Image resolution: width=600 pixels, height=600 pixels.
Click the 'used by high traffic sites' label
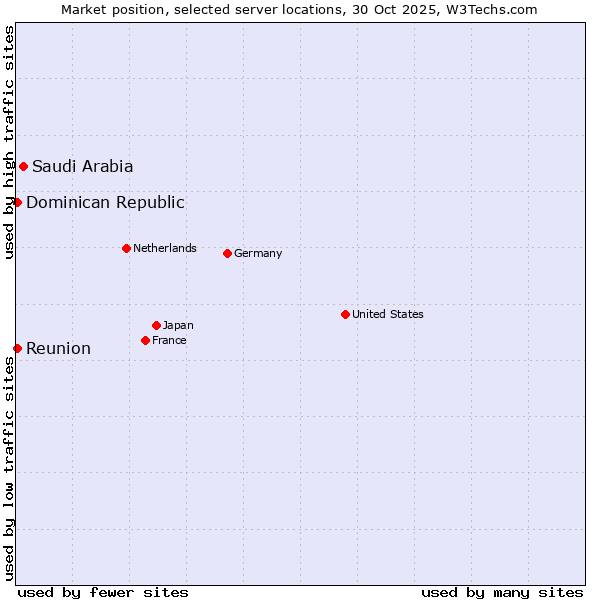point(9,142)
